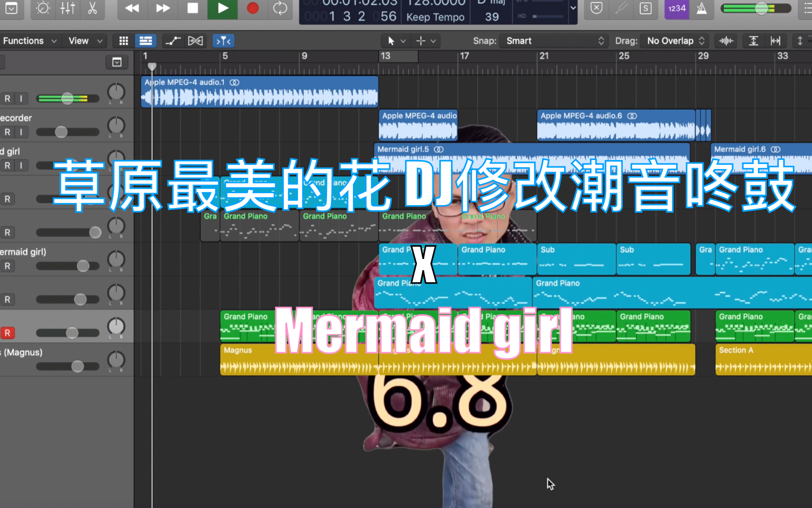The width and height of the screenshot is (812, 508).
Task: Click bar 5 on the ruler
Action: (x=225, y=56)
